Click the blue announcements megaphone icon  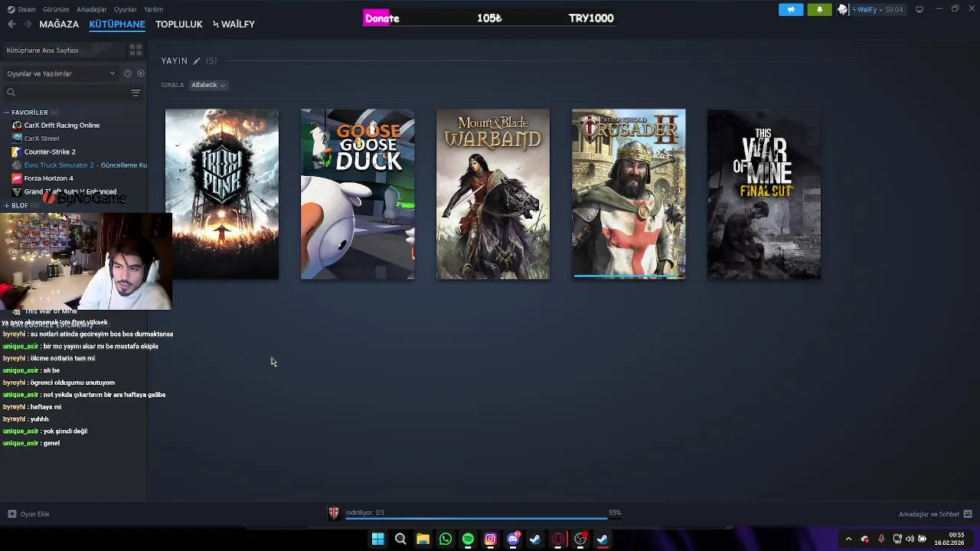coord(791,9)
